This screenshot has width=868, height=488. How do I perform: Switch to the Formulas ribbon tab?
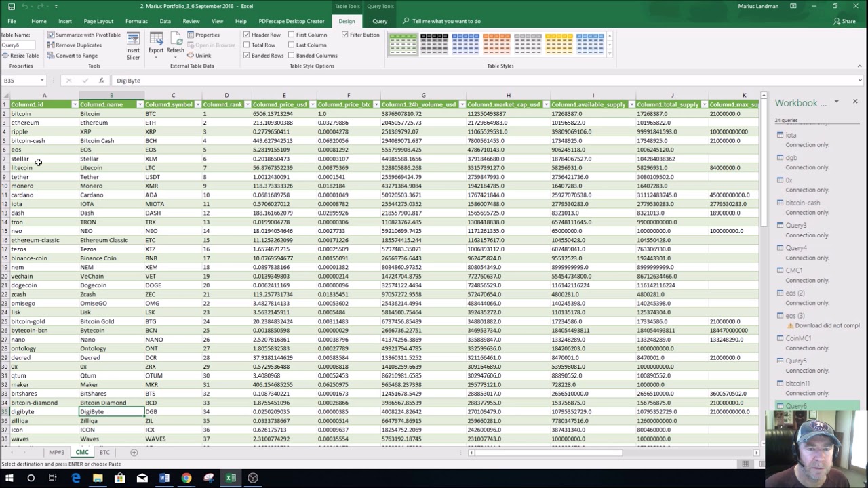coord(136,21)
